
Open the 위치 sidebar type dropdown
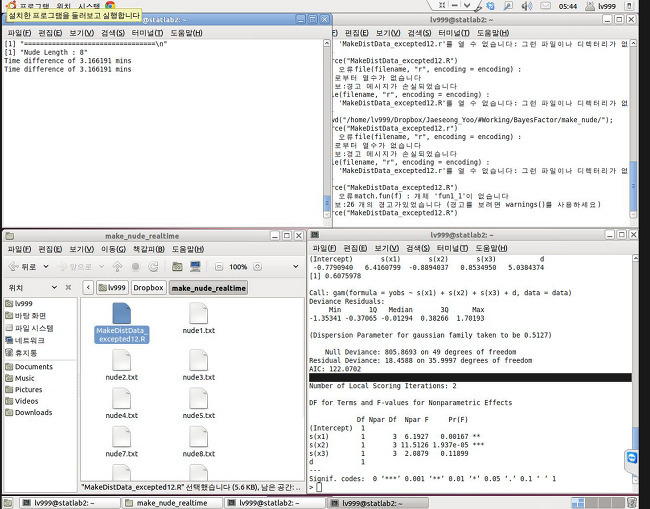tap(54, 287)
